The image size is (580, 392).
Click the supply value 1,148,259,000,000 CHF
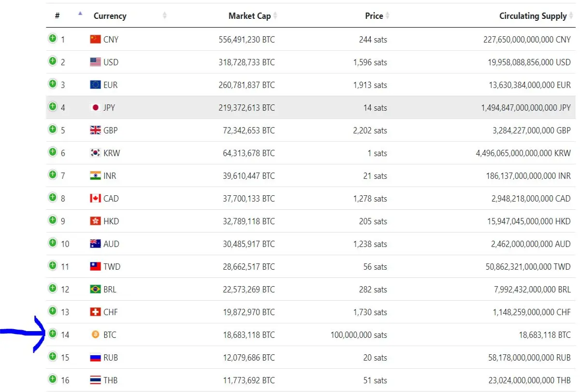pyautogui.click(x=532, y=312)
